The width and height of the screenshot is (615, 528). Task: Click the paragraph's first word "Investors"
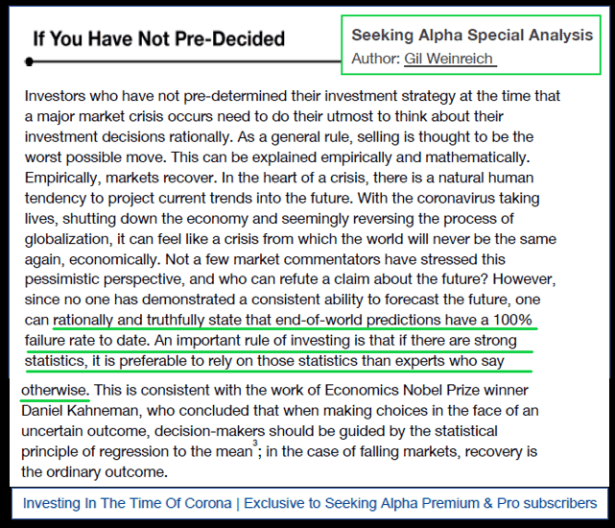tap(56, 96)
